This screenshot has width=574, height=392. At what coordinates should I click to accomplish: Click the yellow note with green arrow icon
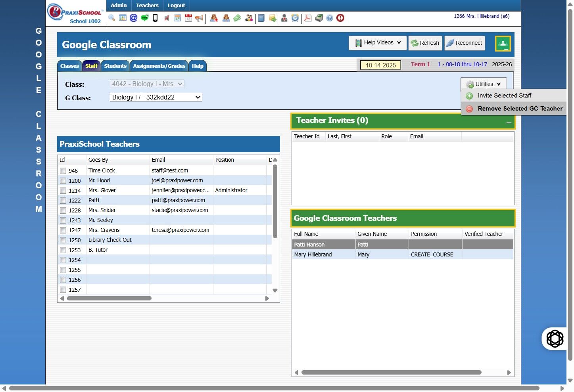pos(273,18)
